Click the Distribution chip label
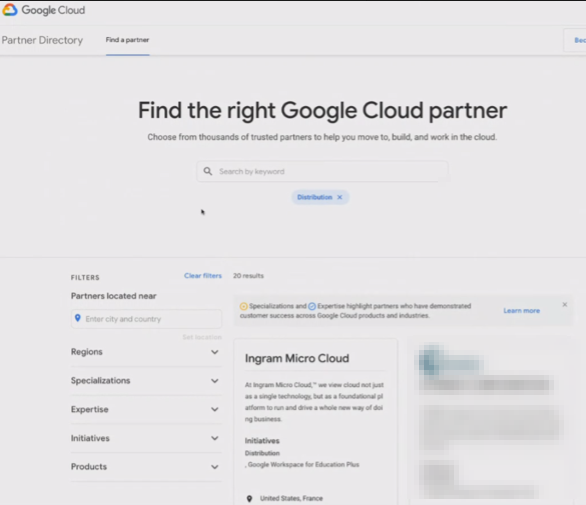 click(314, 197)
